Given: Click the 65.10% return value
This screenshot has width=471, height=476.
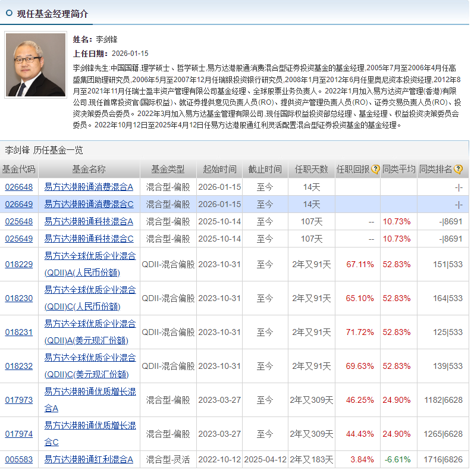Looking at the screenshot, I should (x=360, y=299).
